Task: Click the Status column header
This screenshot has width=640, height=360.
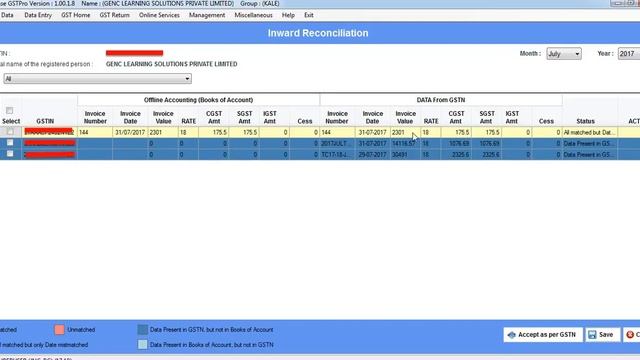Action: (585, 121)
